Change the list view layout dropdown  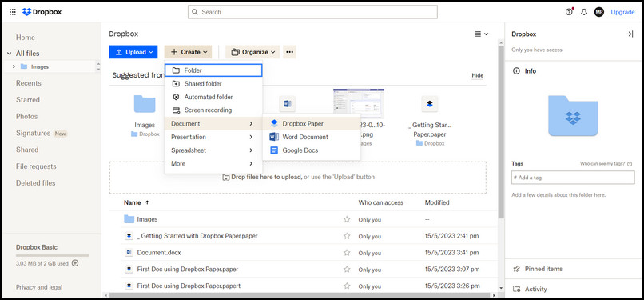click(x=481, y=34)
